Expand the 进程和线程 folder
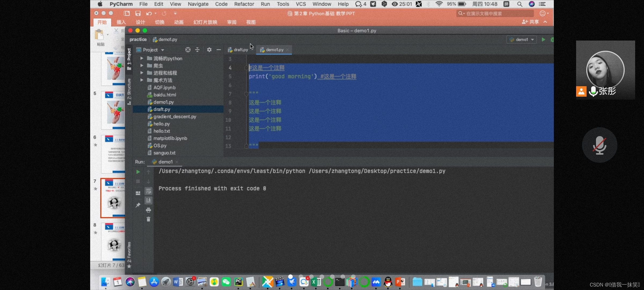Screen dimensions: 644x290 point(142,73)
